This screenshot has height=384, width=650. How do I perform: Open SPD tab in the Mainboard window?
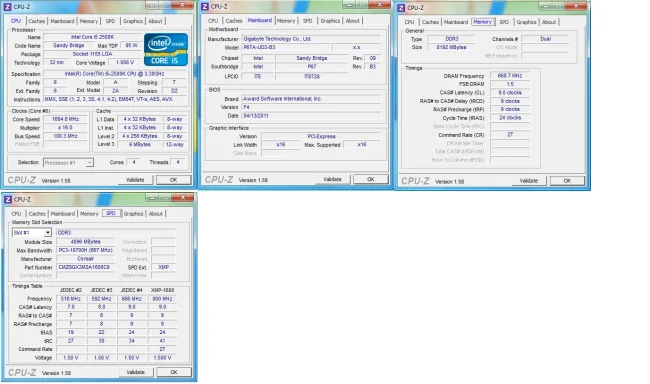tap(308, 21)
